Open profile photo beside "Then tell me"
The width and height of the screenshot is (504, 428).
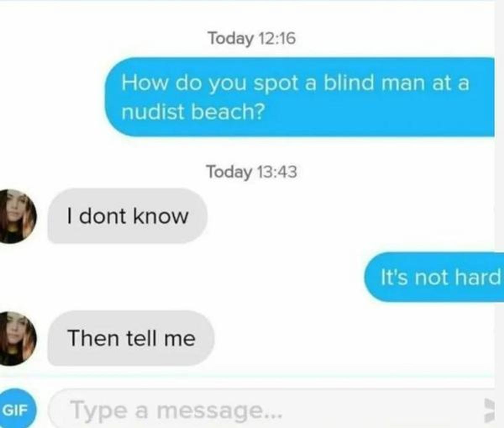coord(17,338)
